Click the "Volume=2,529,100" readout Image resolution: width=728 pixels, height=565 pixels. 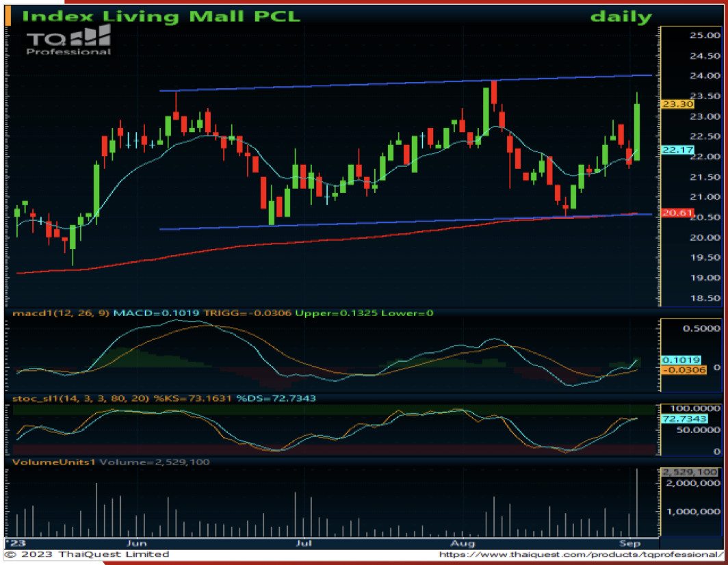point(155,462)
